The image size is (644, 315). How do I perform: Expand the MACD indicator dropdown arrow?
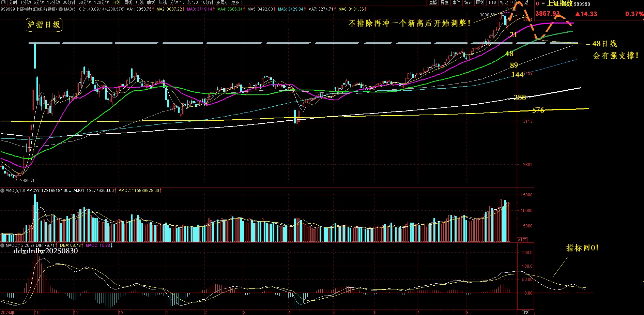3,245
